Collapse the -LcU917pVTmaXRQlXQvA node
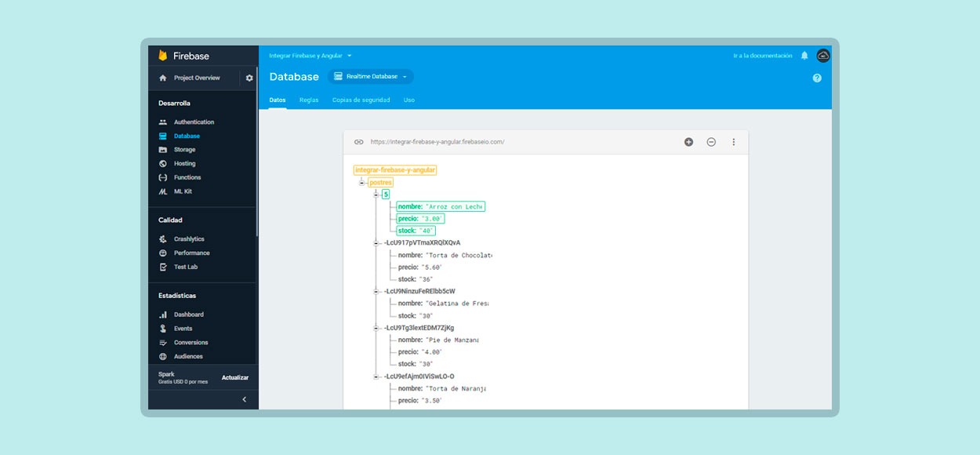 tap(376, 243)
